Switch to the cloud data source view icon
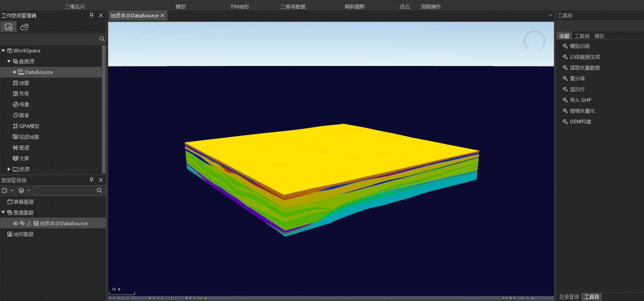Screen dimensions: 644x301 pos(24,27)
